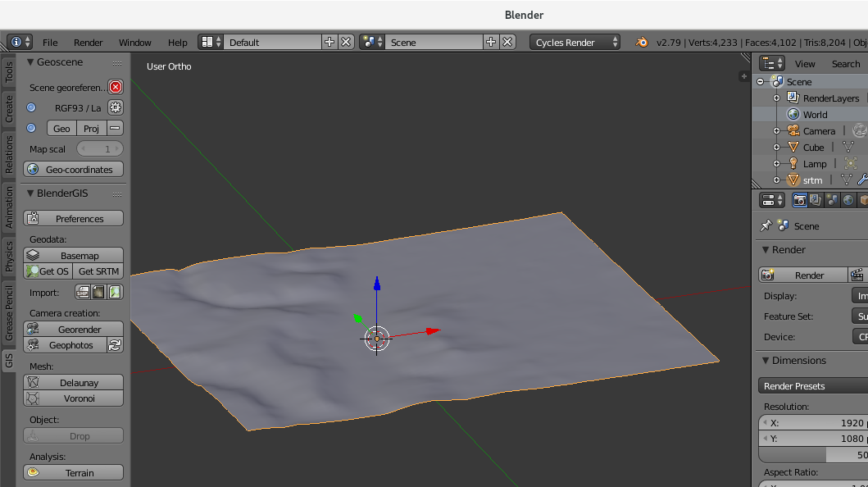Toggle the radio button beside Geo
Image resolution: width=868 pixels, height=487 pixels.
(31, 128)
